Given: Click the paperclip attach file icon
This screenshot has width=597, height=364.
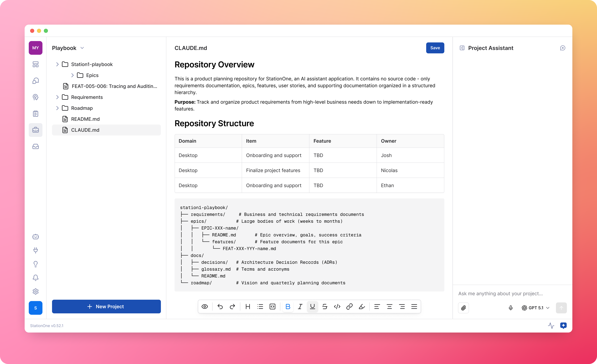Looking at the screenshot, I should pos(463,308).
